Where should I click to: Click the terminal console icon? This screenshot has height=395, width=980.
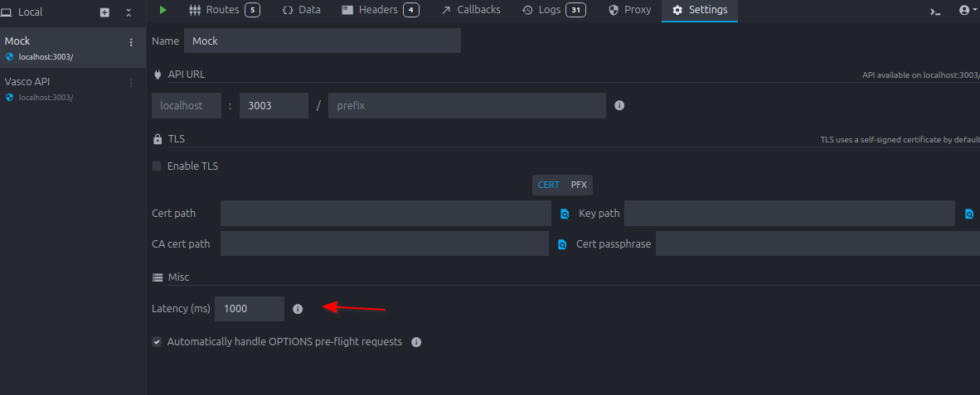(x=935, y=12)
